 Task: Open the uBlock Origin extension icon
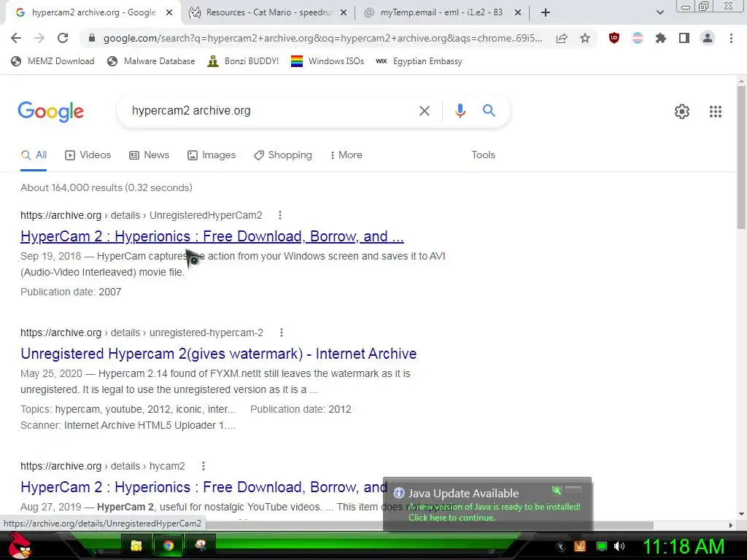[614, 38]
